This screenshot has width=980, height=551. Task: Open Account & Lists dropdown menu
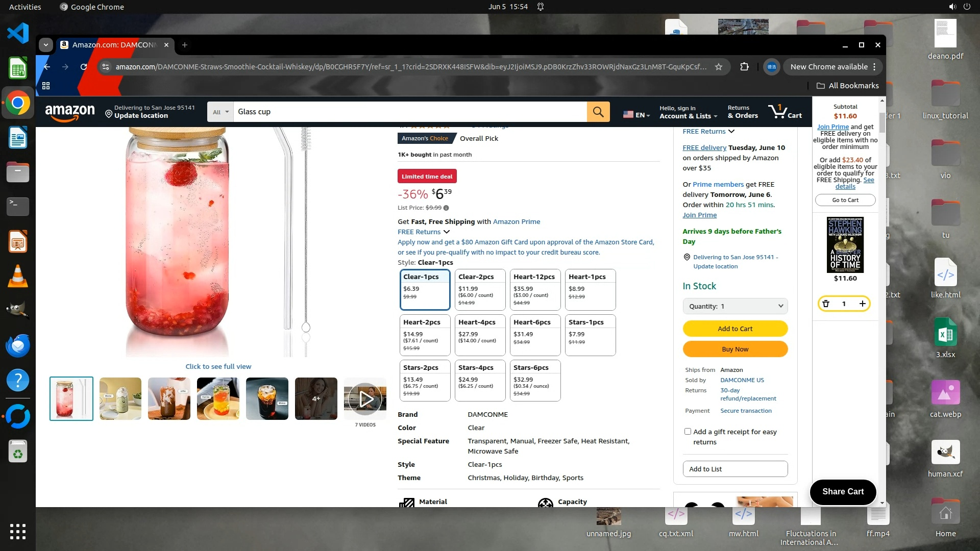click(x=688, y=112)
